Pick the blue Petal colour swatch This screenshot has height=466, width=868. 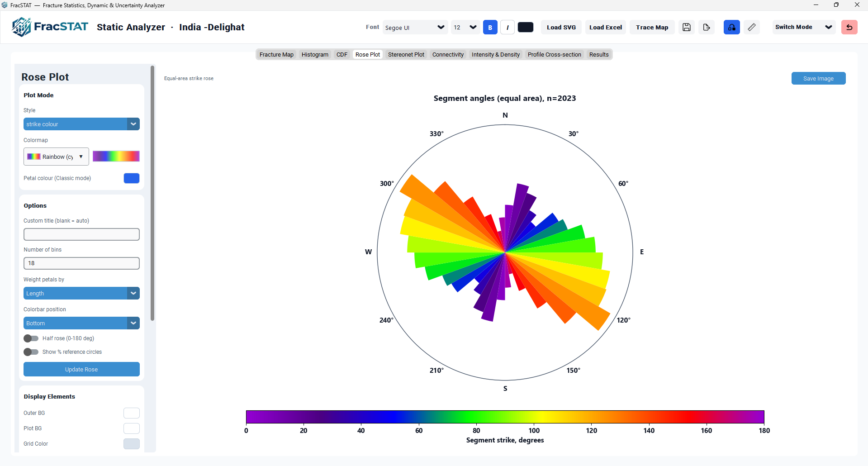pyautogui.click(x=132, y=178)
